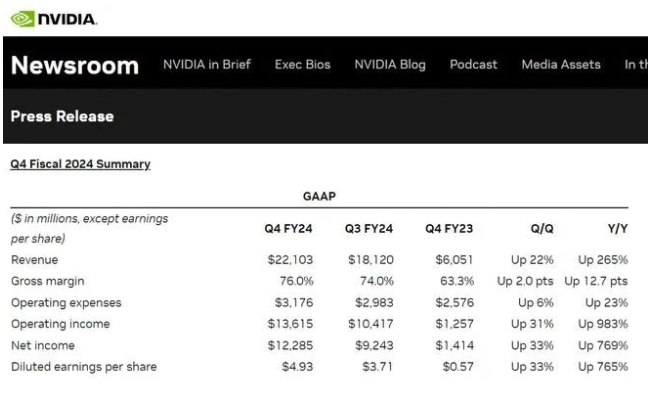
Task: Select the Q4 FY24 column header
Action: (x=288, y=228)
